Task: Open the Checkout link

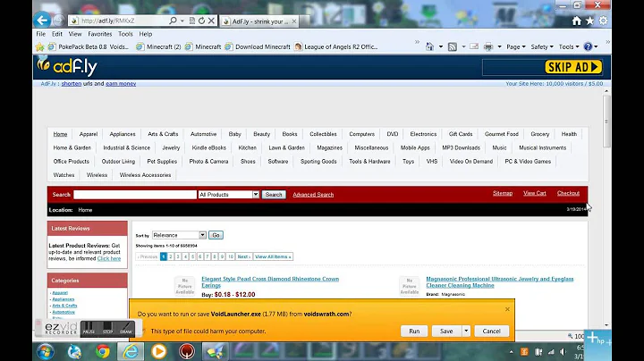Action: click(x=568, y=193)
